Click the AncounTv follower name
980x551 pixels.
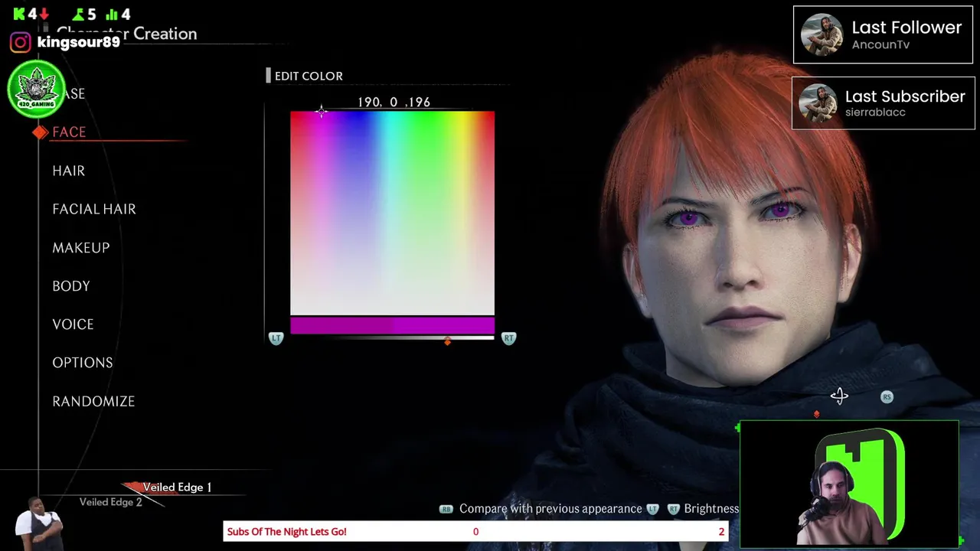(880, 44)
